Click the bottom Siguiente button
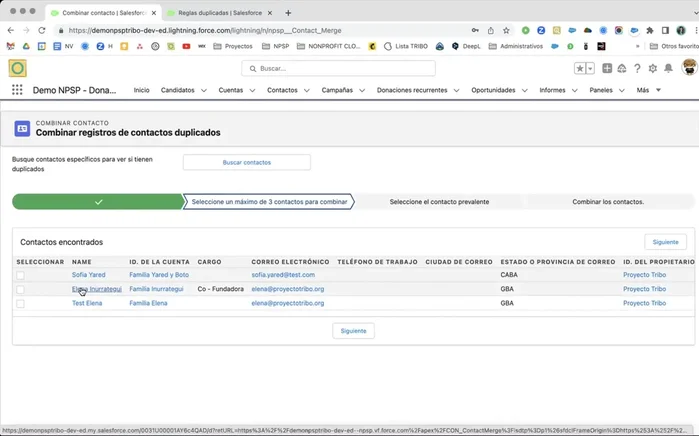Screen dimensions: 699x436 353,331
